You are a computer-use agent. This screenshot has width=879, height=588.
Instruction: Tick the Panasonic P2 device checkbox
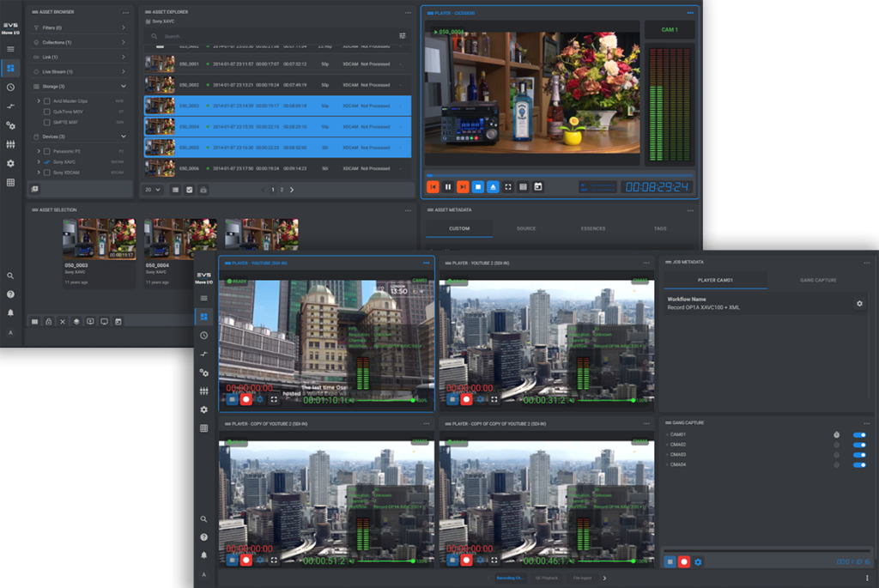(46, 151)
